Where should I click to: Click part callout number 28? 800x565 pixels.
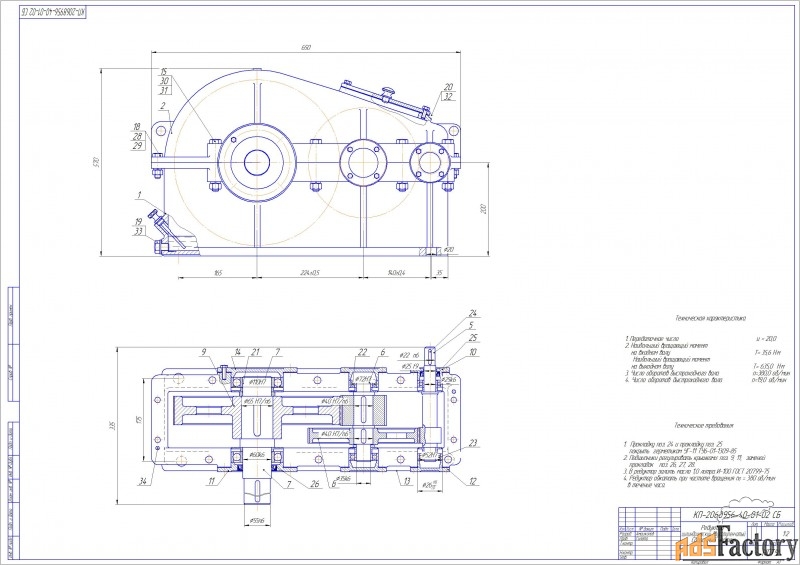[x=137, y=136]
